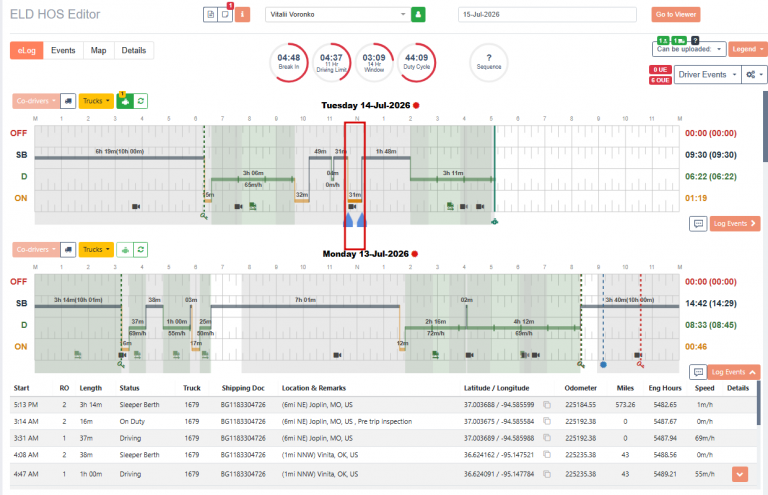Click the 'Odometer' column header
The width and height of the screenshot is (768, 495).
coord(580,388)
